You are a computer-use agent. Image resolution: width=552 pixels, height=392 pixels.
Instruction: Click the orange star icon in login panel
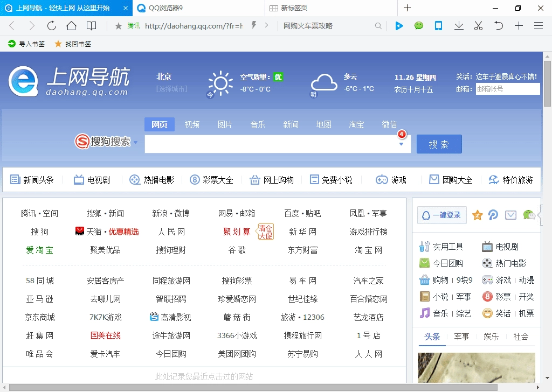[x=478, y=215]
